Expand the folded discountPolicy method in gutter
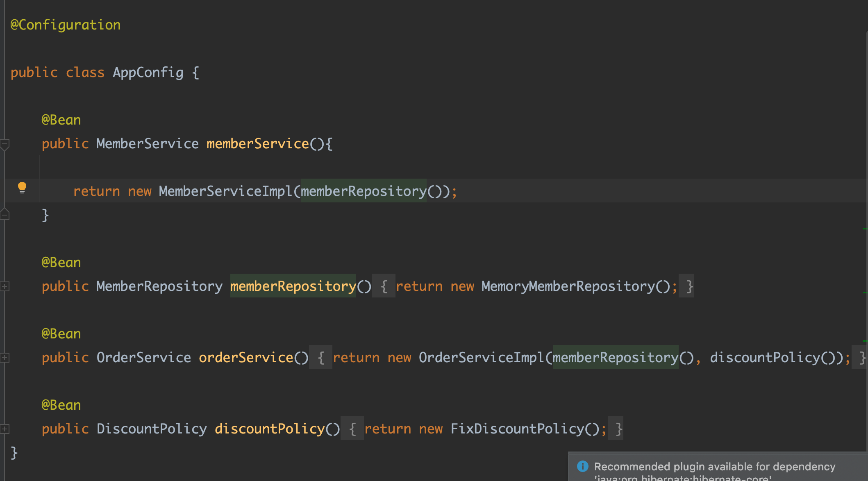 click(5, 429)
